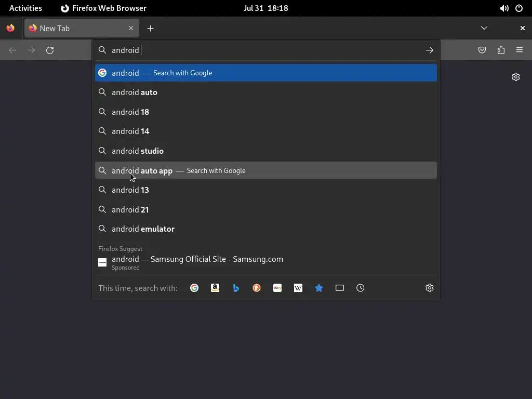Open the Extensions puzzle icon
Viewport: 532px width, 399px height.
[x=501, y=50]
